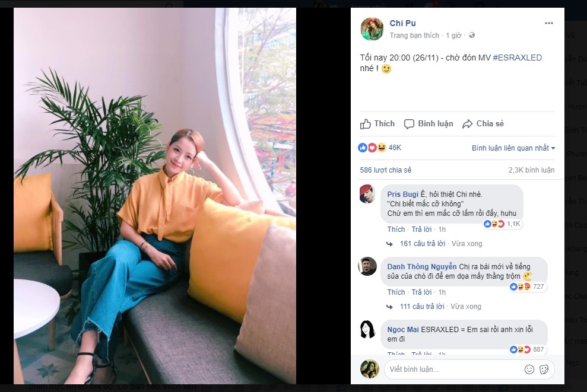
Task: Open the Bình luận liên quan nhất sort dropdown
Action: click(512, 147)
